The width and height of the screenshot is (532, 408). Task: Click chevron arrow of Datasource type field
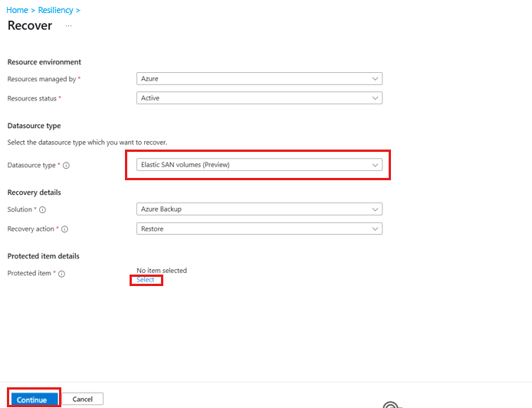[x=375, y=165]
